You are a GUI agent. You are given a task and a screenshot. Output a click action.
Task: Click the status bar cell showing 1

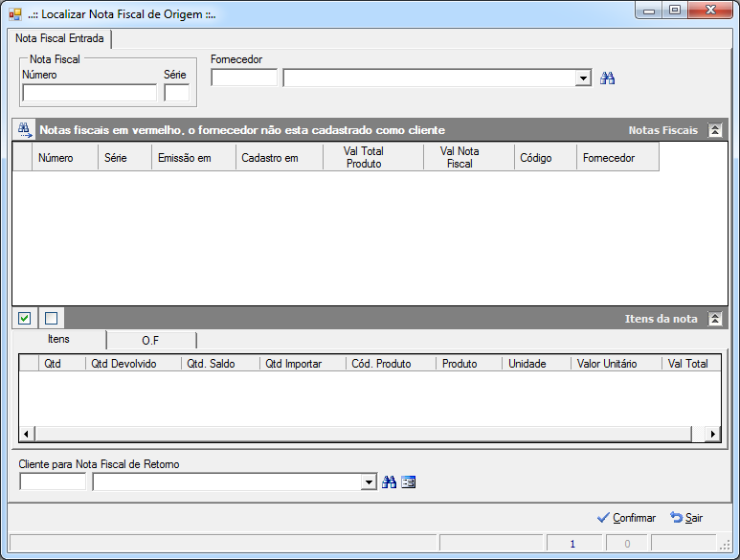573,544
